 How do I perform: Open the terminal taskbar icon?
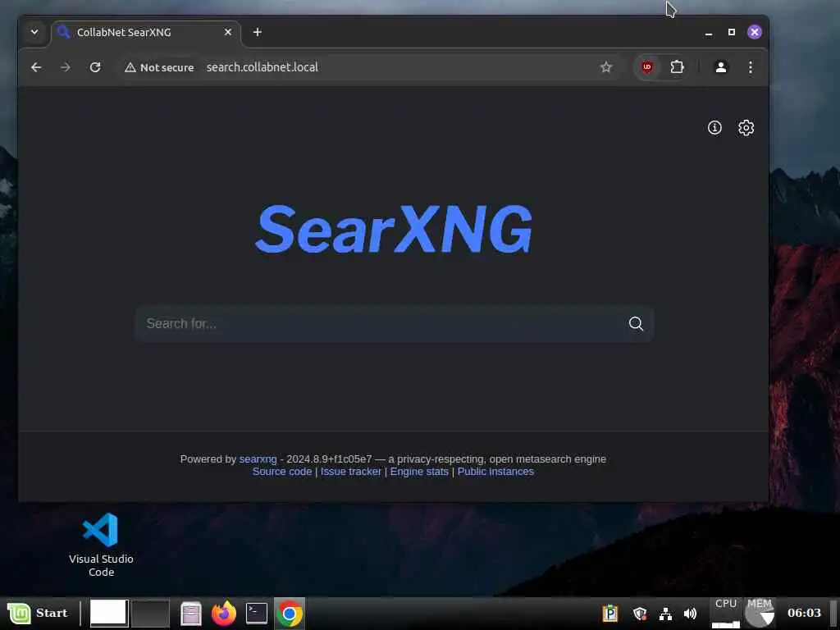coord(257,614)
